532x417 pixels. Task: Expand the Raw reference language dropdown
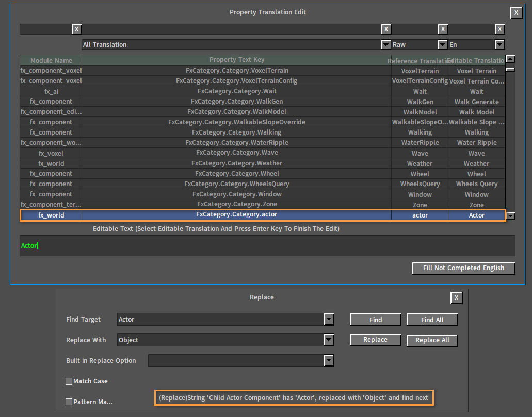[x=443, y=45]
